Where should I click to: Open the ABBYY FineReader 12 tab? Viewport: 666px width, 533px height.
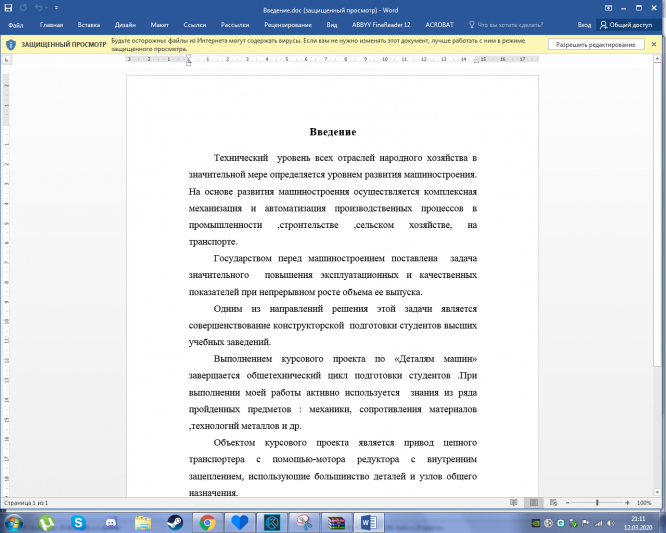tap(381, 25)
